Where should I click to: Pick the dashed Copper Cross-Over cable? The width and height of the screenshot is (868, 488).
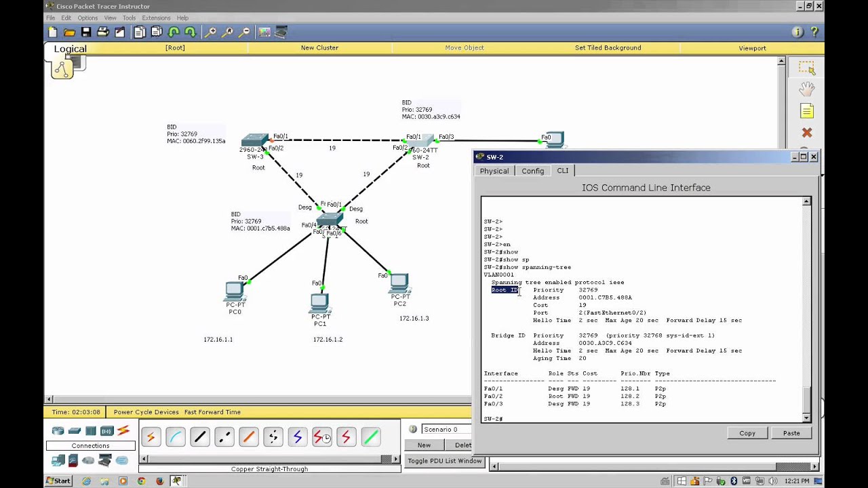tap(224, 437)
